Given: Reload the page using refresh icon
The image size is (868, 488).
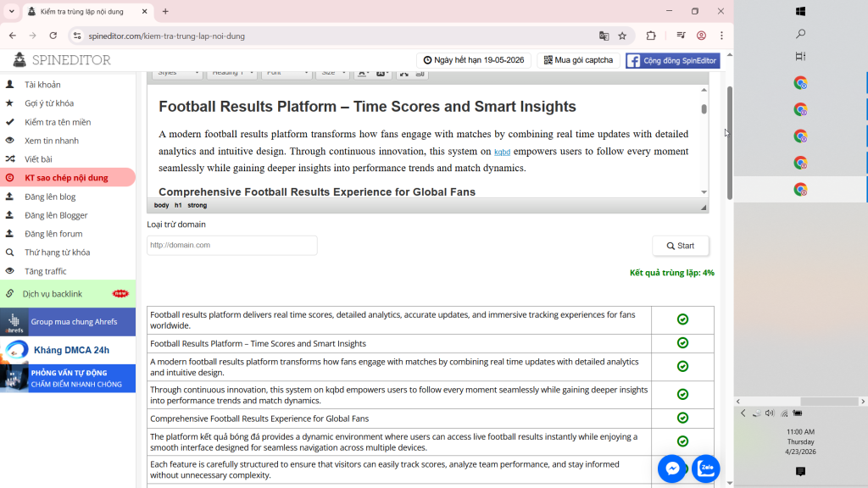Looking at the screenshot, I should coord(53,36).
